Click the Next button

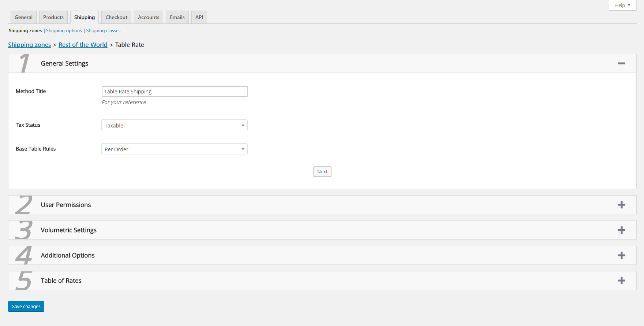coord(322,171)
